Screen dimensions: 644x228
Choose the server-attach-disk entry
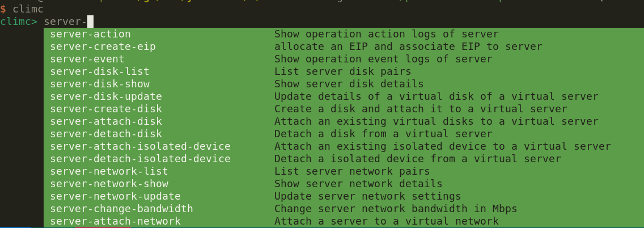[x=106, y=121]
